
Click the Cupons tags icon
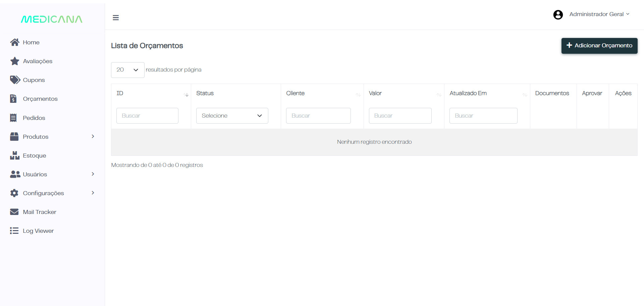point(15,80)
